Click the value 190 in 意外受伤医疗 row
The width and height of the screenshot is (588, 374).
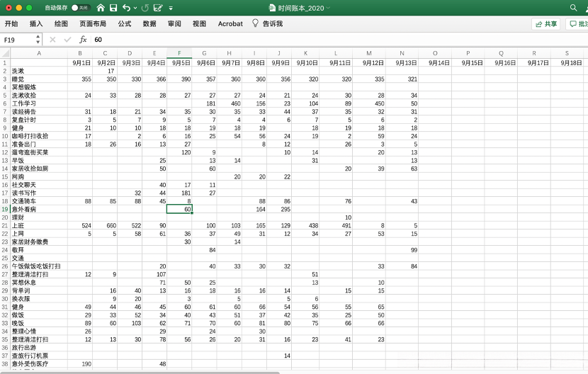(86, 364)
